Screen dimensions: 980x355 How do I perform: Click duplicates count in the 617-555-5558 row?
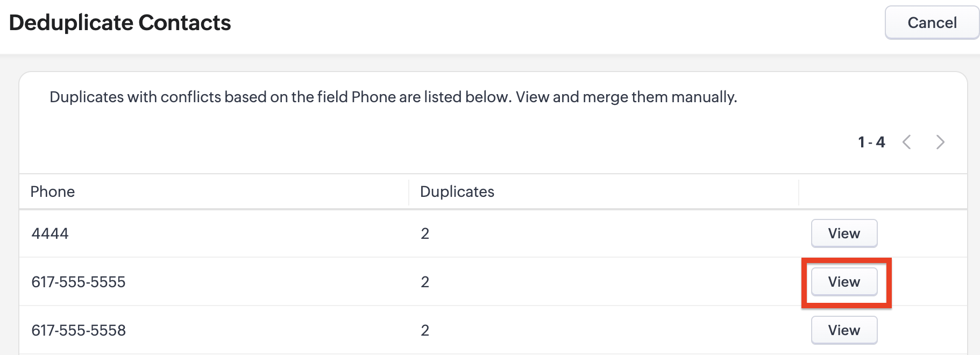425,330
